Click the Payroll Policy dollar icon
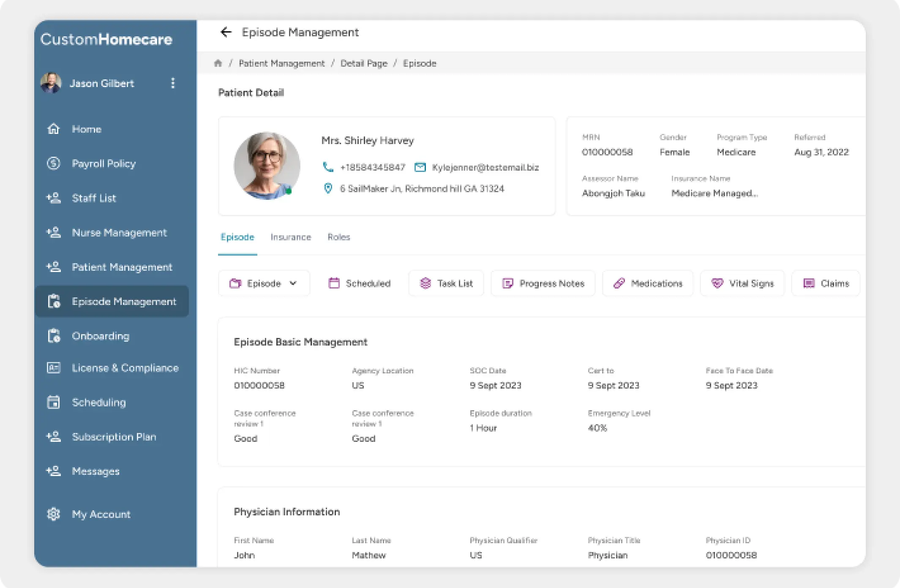 (x=53, y=163)
